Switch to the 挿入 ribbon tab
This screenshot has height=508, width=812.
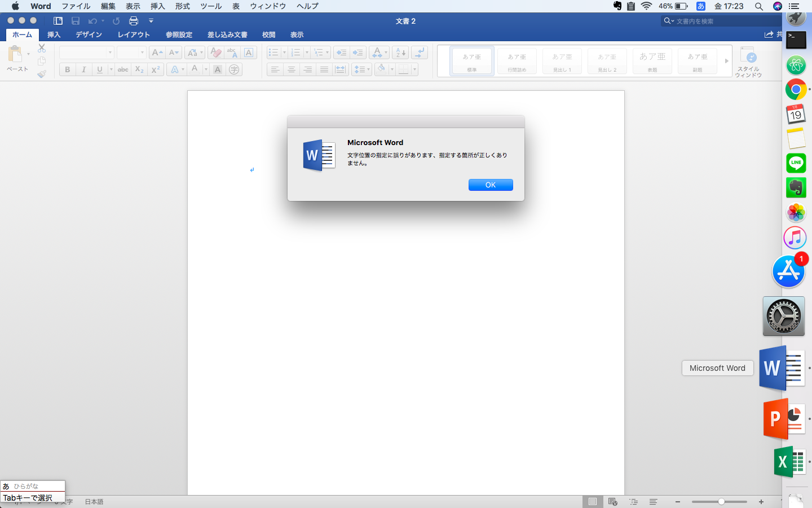tap(54, 34)
